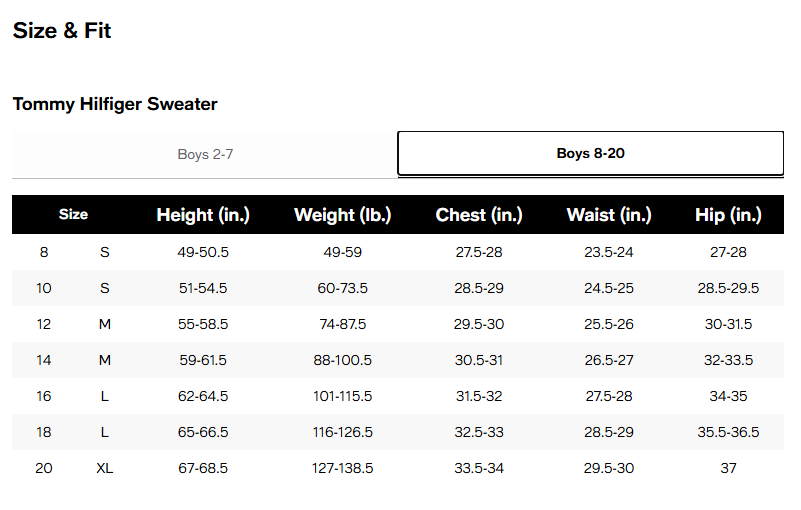
Task: Click the hip value 37 cell
Action: 728,468
